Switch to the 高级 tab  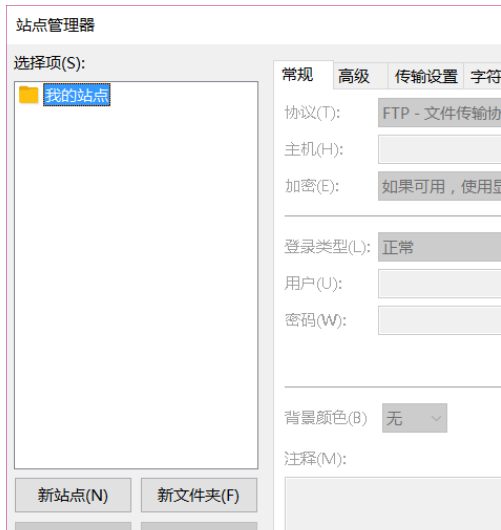click(354, 76)
